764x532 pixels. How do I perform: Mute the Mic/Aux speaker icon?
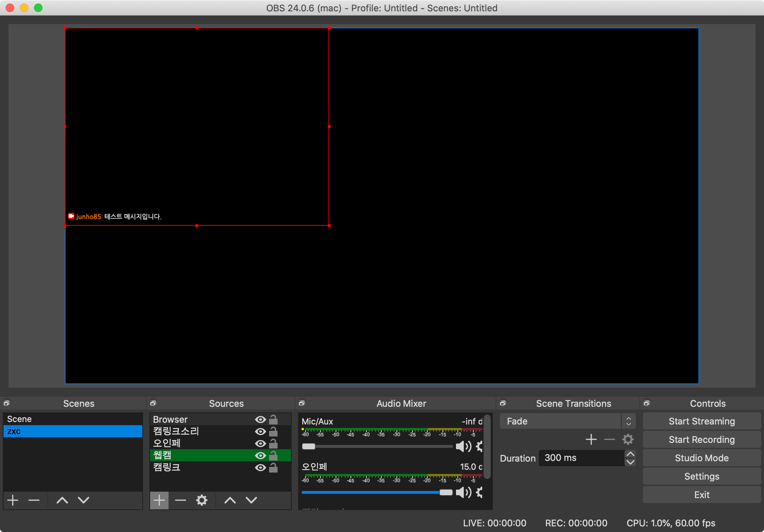click(463, 446)
